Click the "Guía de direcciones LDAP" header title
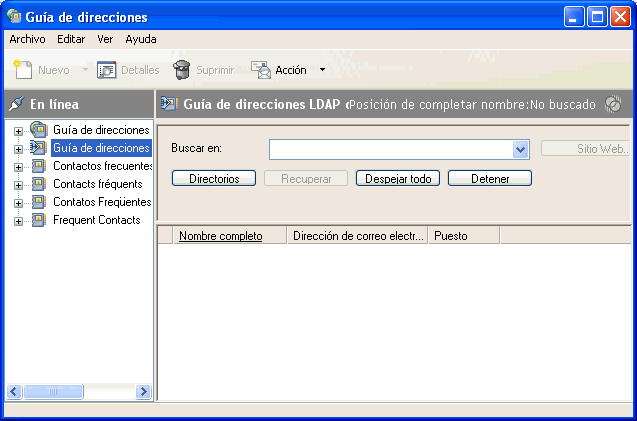This screenshot has width=637, height=421. 262,104
